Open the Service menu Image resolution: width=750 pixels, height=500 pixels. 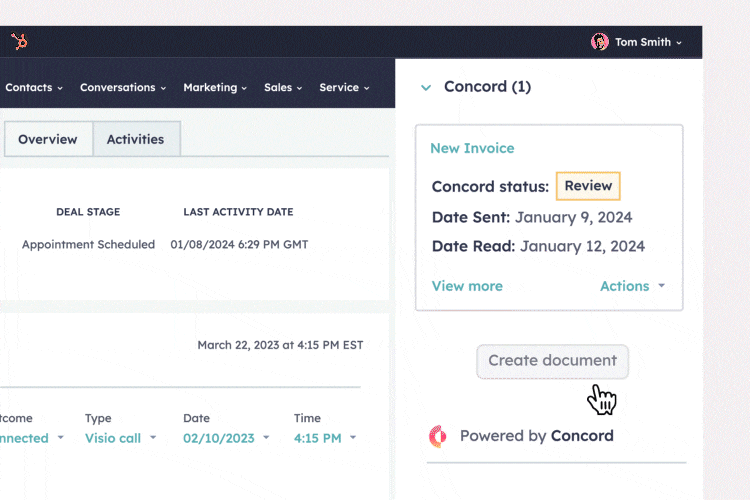click(344, 88)
